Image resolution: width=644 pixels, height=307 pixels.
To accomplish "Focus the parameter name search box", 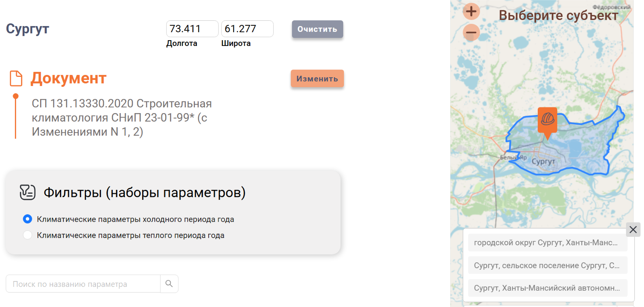I will tap(83, 284).
